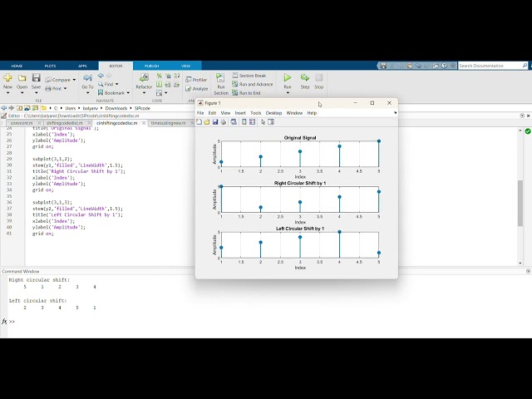
Task: Expand the Go To dropdown arrow
Action: pos(87,93)
